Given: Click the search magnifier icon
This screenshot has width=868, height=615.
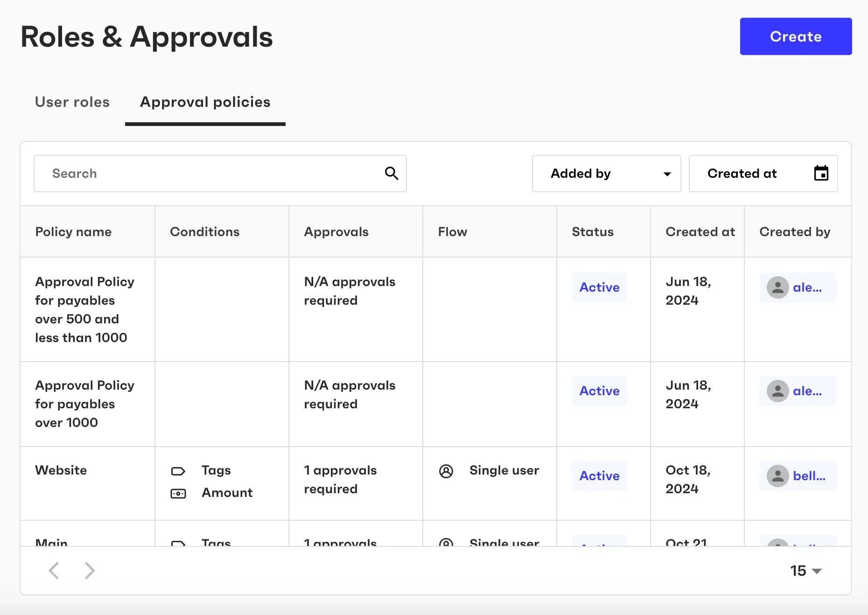Looking at the screenshot, I should click(x=392, y=173).
